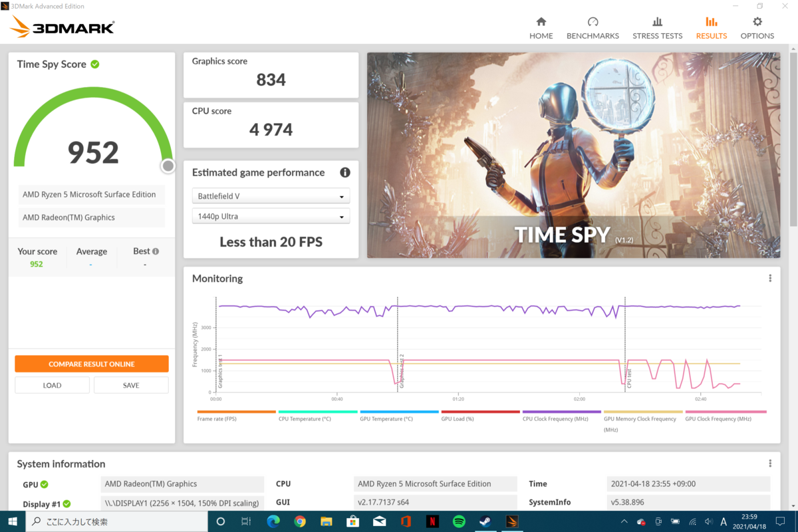Open Netflix from taskbar

pyautogui.click(x=433, y=522)
